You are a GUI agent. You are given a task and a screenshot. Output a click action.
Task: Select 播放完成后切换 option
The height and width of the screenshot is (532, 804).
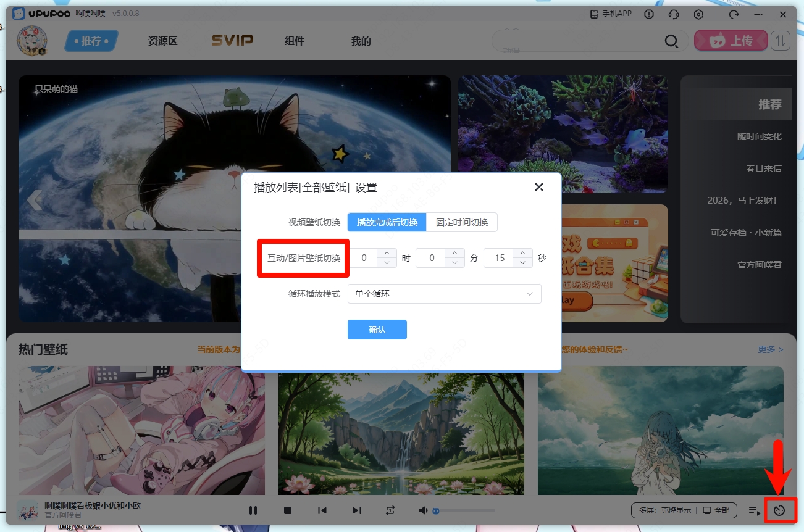(387, 222)
